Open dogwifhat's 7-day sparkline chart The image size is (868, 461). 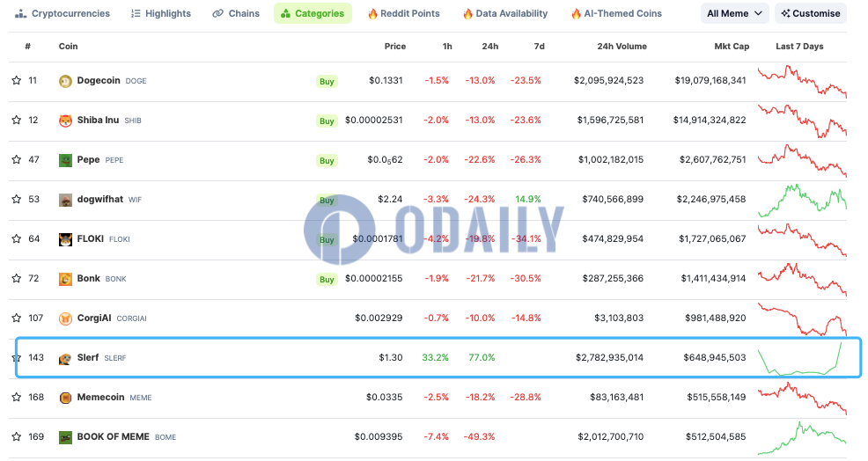[x=802, y=200]
